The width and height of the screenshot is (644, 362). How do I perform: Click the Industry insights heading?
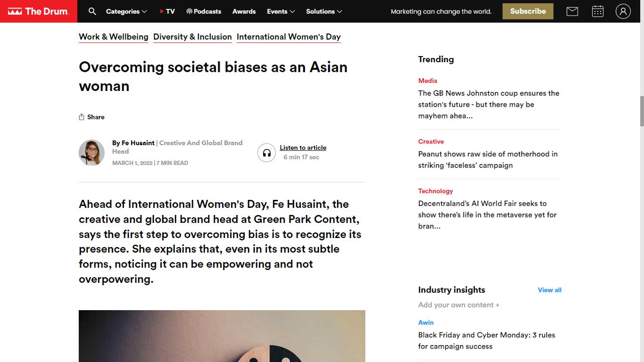tap(452, 290)
